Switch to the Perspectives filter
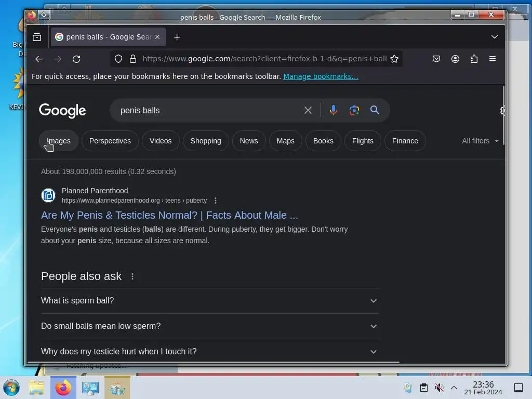The image size is (532, 399). click(x=110, y=141)
